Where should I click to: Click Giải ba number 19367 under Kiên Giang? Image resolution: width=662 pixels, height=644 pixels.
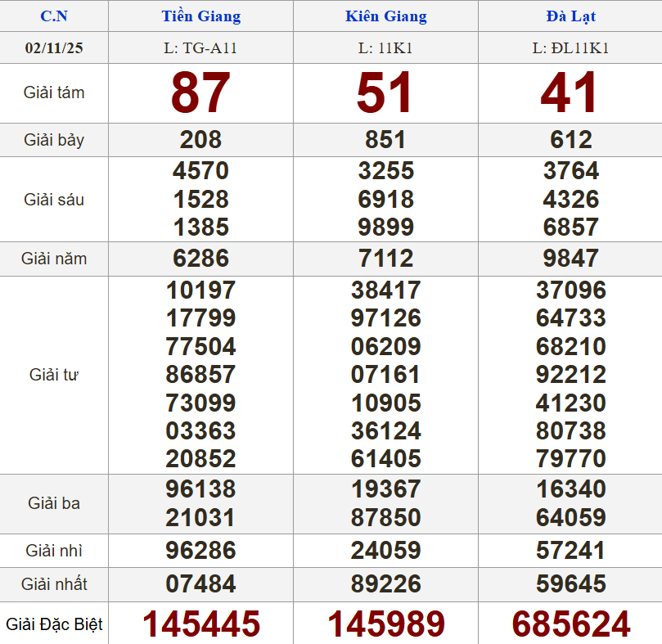(x=385, y=489)
